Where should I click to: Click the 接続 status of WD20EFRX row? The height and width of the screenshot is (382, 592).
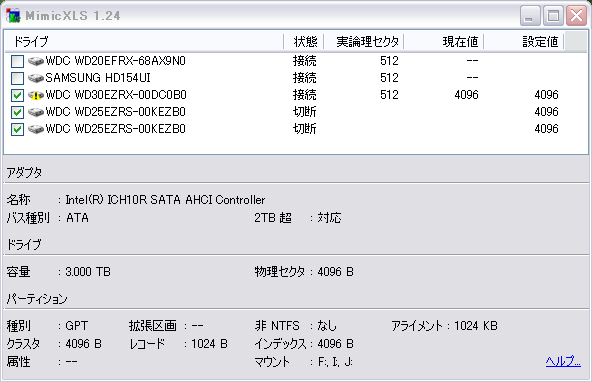[x=305, y=61]
